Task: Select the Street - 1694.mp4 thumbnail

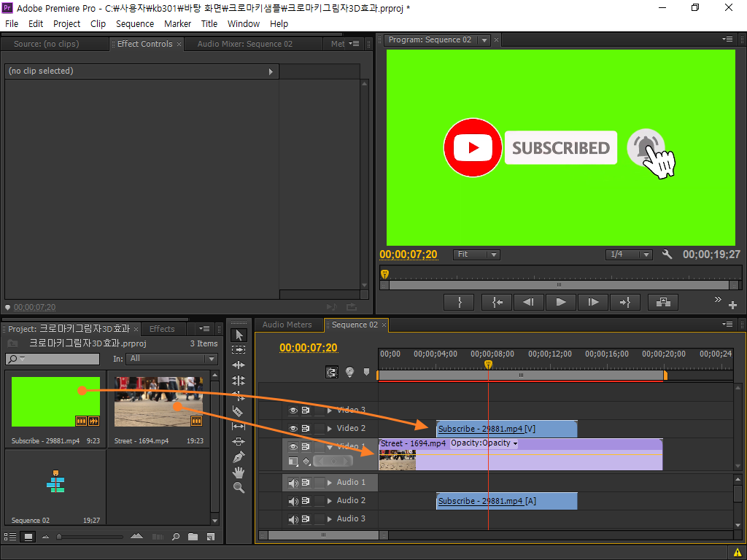Action: click(158, 402)
